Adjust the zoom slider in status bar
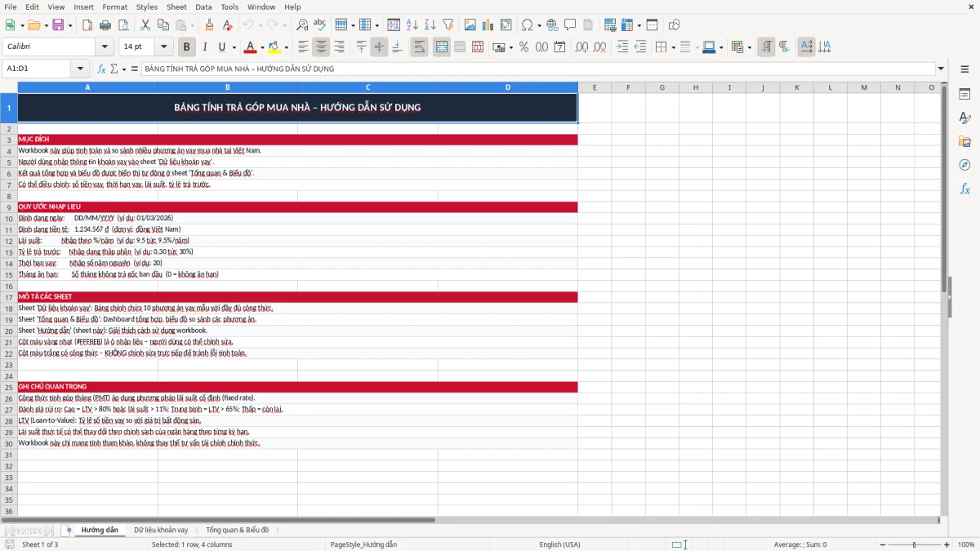The image size is (980, 551). (x=914, y=544)
